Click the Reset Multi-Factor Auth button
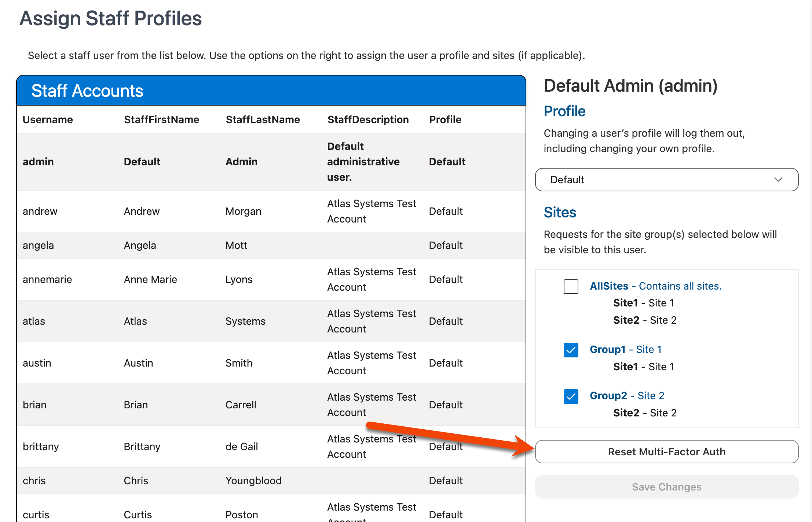 pos(666,452)
